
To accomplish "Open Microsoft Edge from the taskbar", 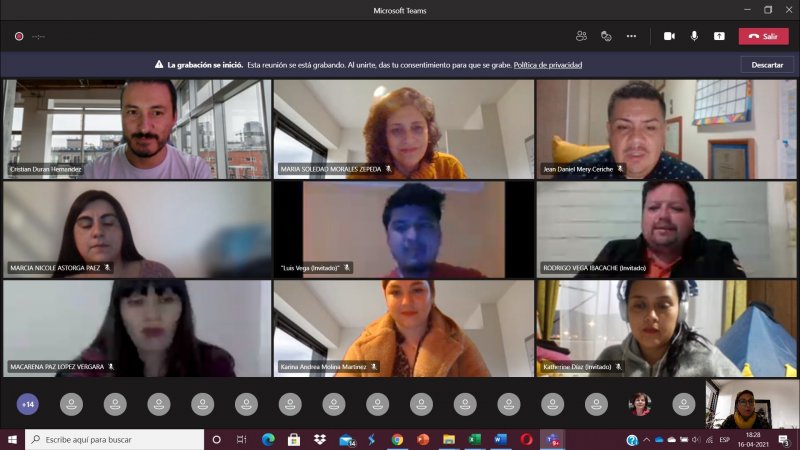I will pos(268,440).
